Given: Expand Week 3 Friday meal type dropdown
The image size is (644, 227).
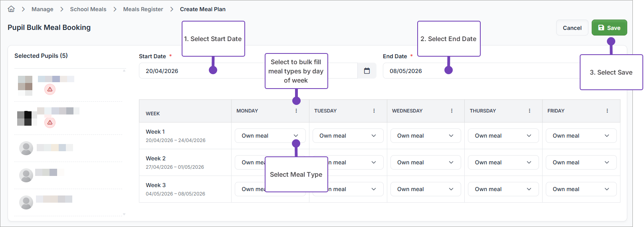Looking at the screenshot, I should (581, 189).
